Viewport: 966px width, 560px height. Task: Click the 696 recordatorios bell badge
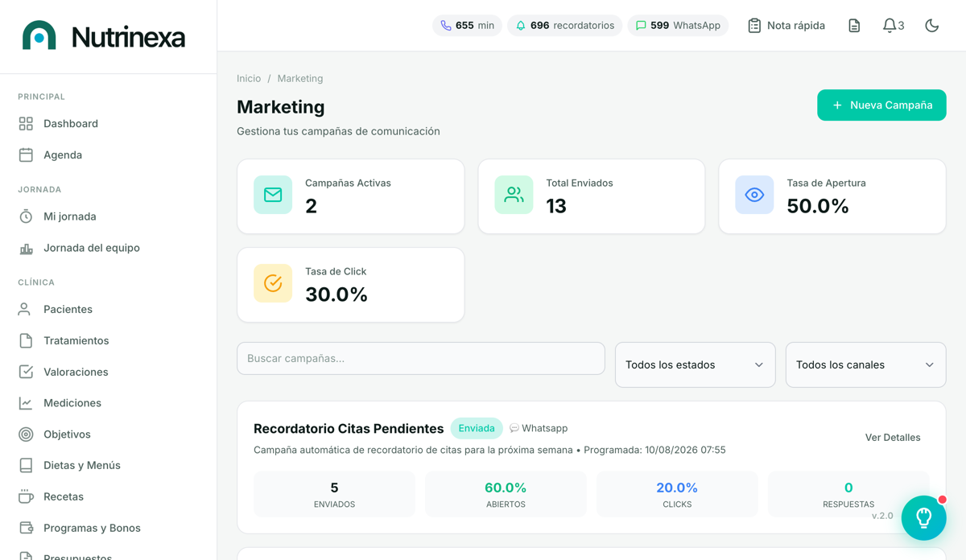[565, 26]
